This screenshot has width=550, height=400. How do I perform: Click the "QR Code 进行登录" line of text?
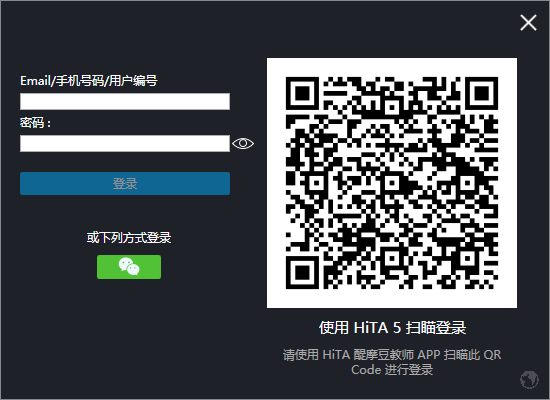click(392, 369)
